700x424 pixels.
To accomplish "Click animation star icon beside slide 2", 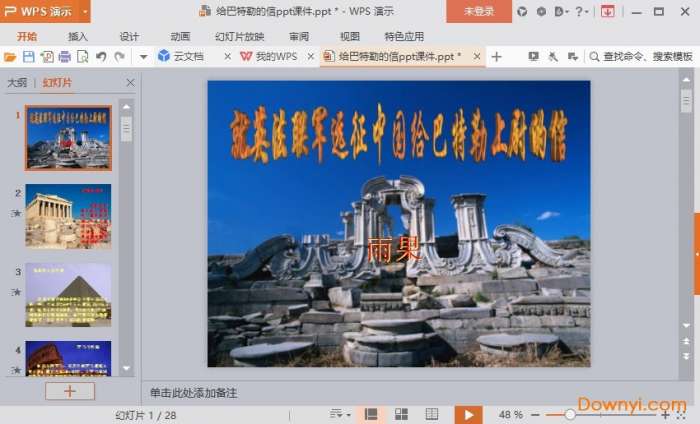I will (16, 213).
